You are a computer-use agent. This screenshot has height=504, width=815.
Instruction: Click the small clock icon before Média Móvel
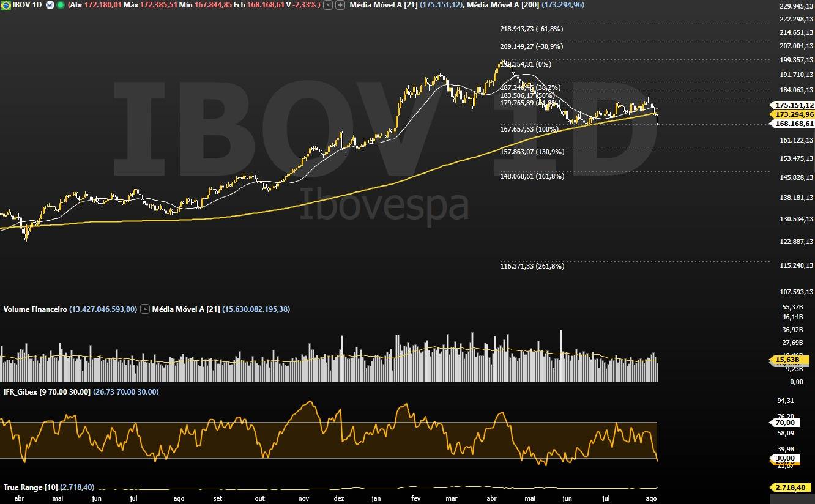328,5
